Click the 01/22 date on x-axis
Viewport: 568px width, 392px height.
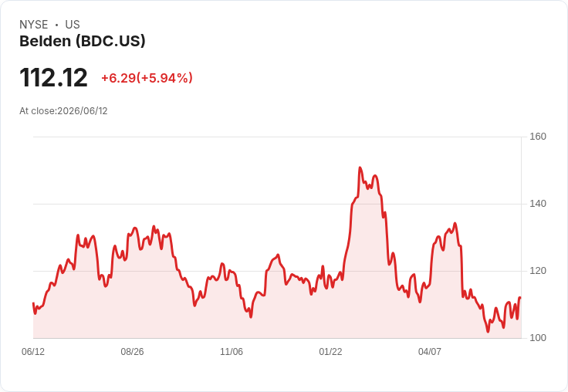pyautogui.click(x=330, y=351)
